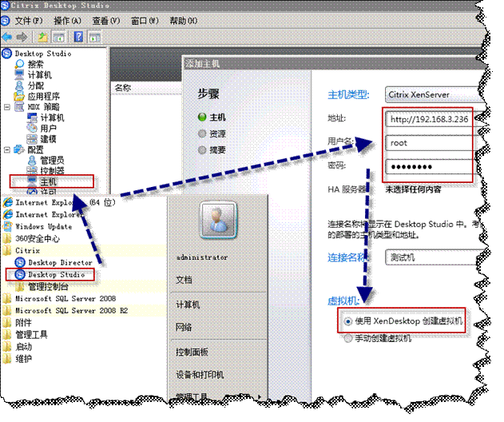This screenshot has height=422, width=504.
Task: Launch Desktop Studio from Start menu
Action: 56,275
